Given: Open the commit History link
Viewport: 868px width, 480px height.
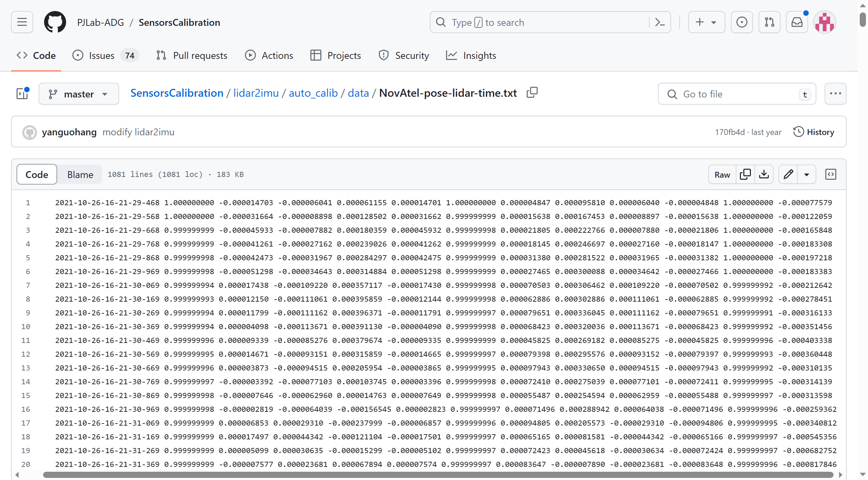Looking at the screenshot, I should click(814, 132).
